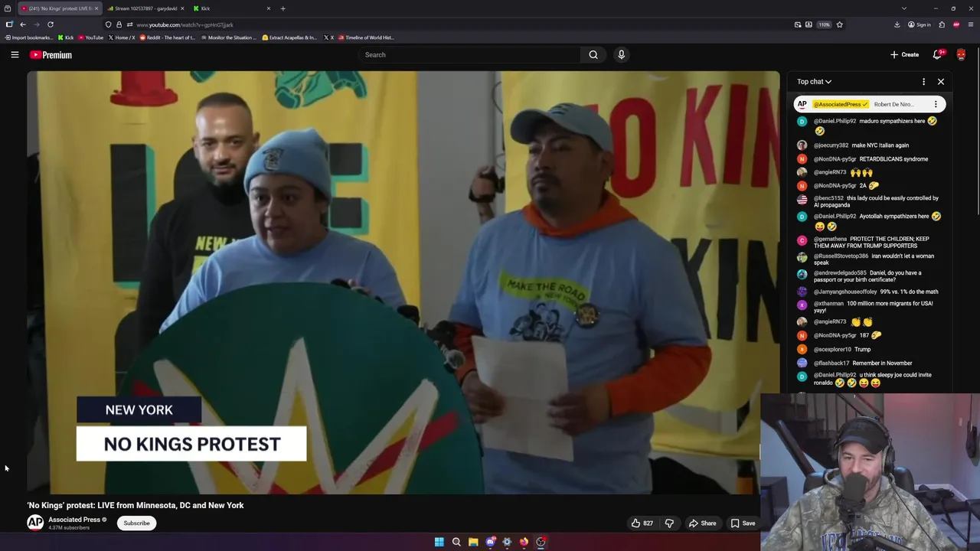Open YouTube account avatar menu
Viewport: 980px width, 551px height.
961,54
